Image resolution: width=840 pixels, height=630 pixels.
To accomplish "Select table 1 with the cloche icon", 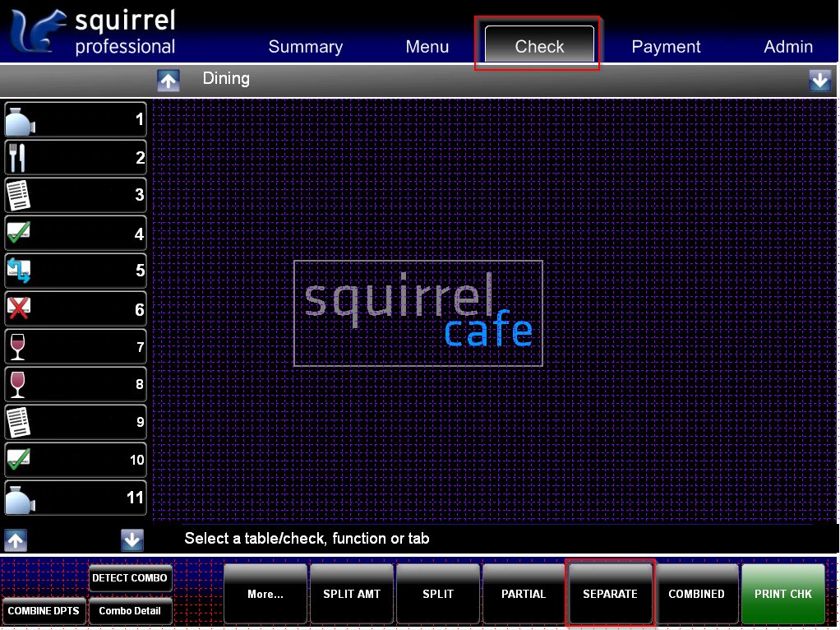I will 76,119.
